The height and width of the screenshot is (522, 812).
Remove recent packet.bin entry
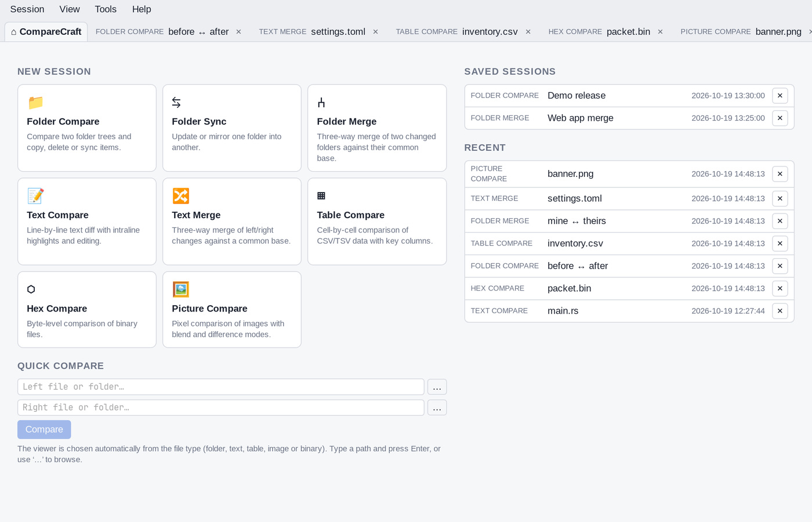click(780, 288)
